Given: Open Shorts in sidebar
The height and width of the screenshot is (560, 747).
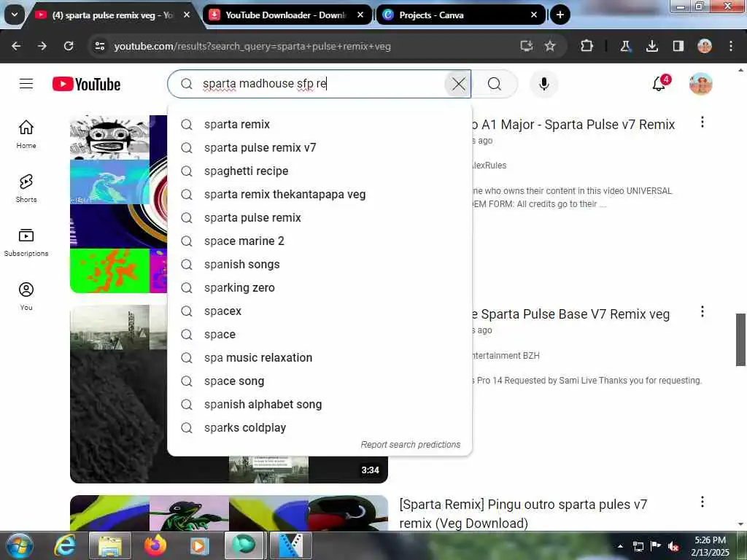Looking at the screenshot, I should click(x=26, y=188).
